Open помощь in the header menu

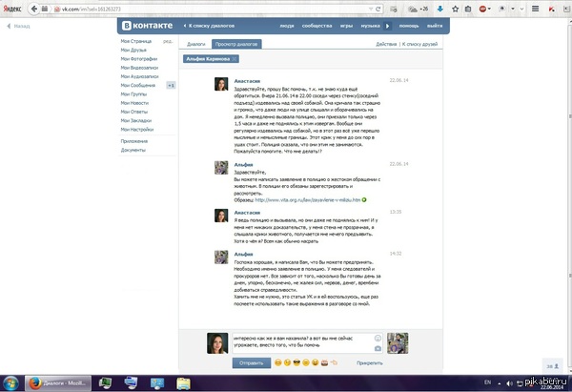(x=409, y=26)
